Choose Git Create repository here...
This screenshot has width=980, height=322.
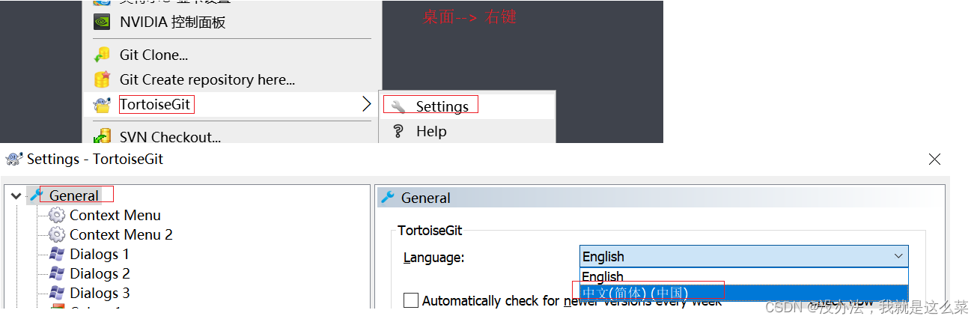pos(231,79)
